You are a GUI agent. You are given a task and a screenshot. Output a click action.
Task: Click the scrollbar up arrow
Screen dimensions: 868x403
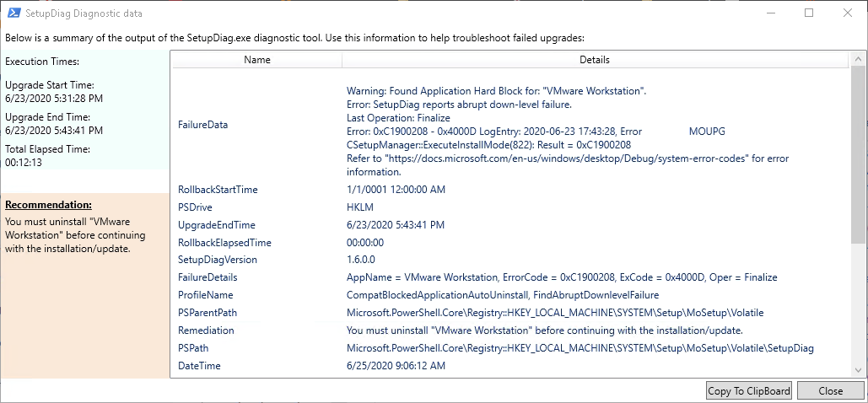859,58
